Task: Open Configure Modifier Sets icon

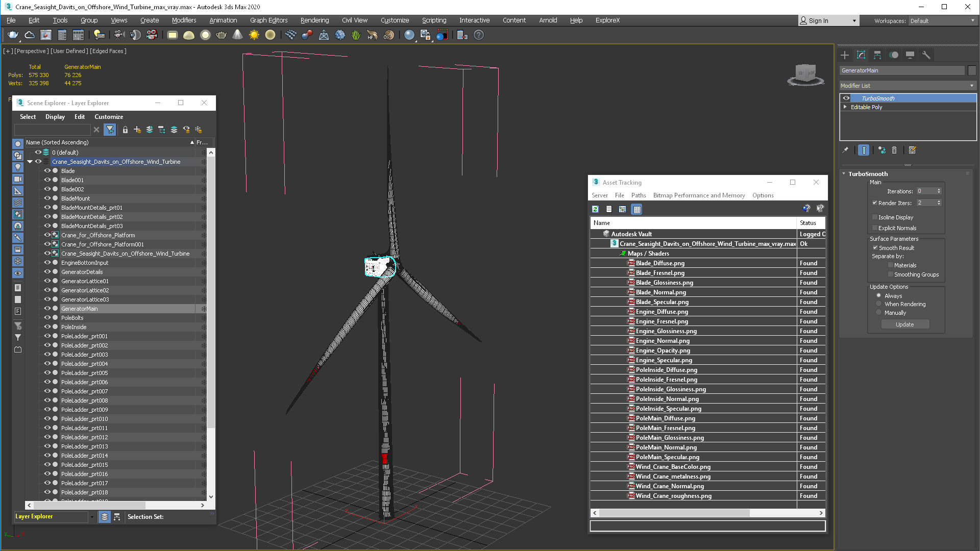Action: coord(913,150)
